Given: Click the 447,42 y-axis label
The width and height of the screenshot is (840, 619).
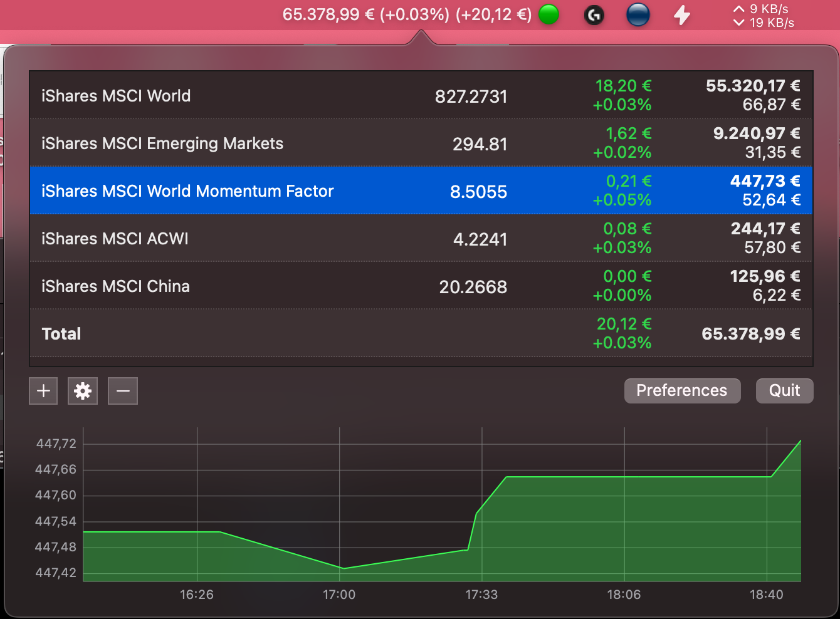Looking at the screenshot, I should pos(56,573).
